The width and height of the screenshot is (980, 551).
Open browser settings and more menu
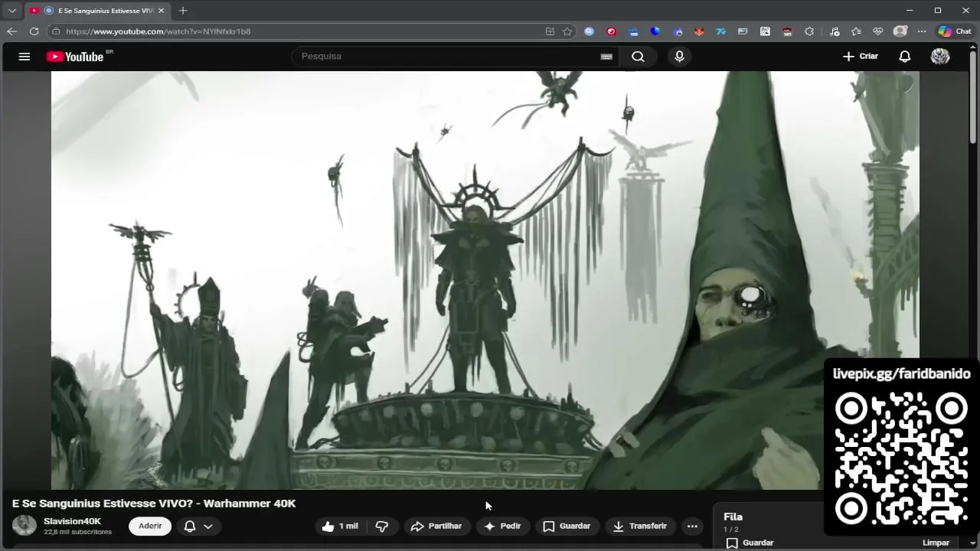pyautogui.click(x=922, y=31)
